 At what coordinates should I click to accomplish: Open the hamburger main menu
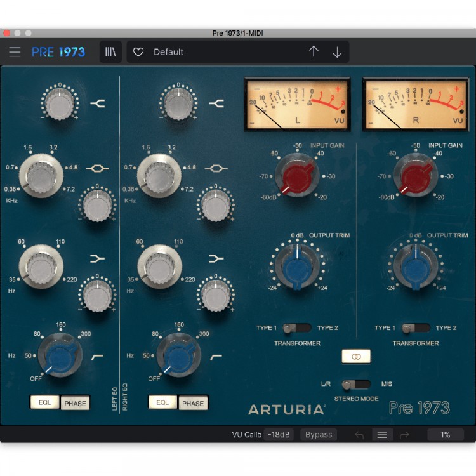15,52
